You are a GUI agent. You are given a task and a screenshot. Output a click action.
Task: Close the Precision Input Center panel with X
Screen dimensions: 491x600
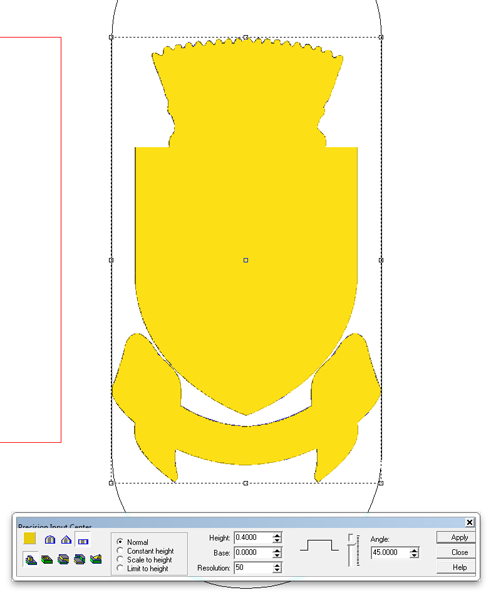470,522
